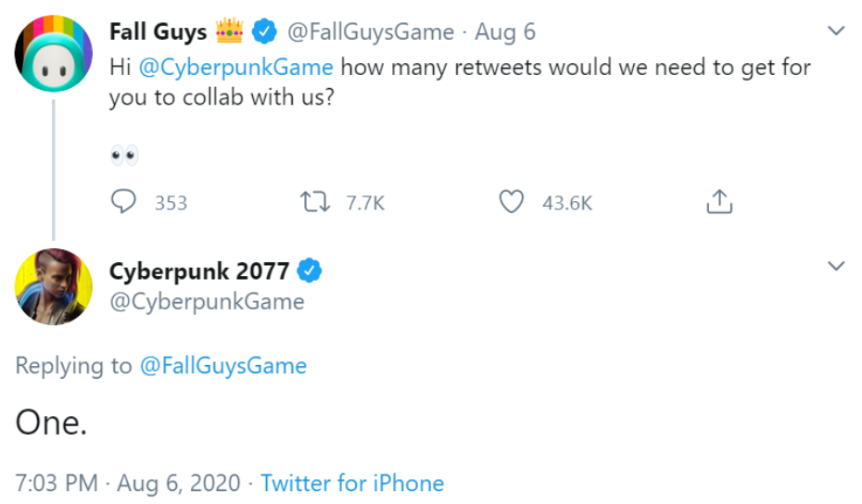Viewport: 862px width, 504px height.
Task: Open Fall Guys display name
Action: [x=158, y=31]
